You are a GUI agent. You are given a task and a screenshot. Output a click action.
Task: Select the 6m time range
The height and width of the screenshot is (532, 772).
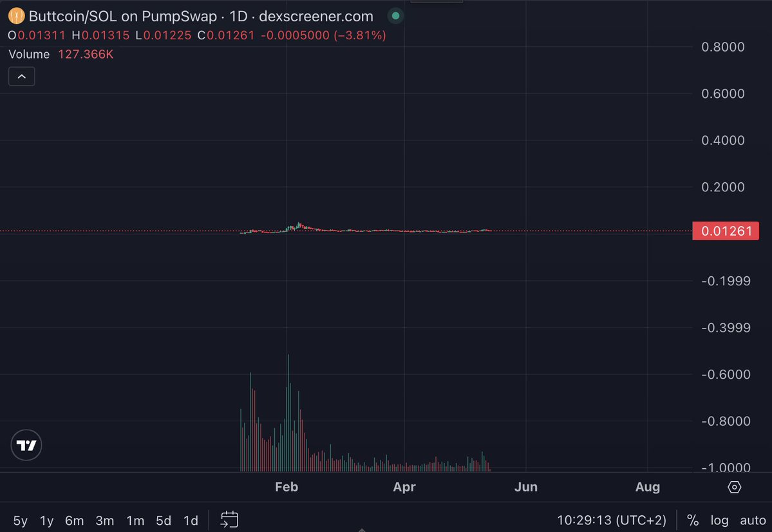tap(74, 520)
